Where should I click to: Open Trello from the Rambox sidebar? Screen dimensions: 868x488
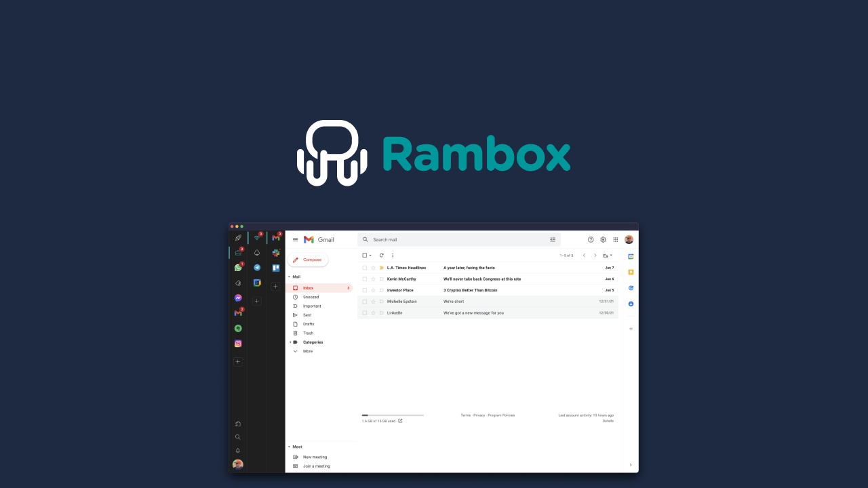pos(275,267)
